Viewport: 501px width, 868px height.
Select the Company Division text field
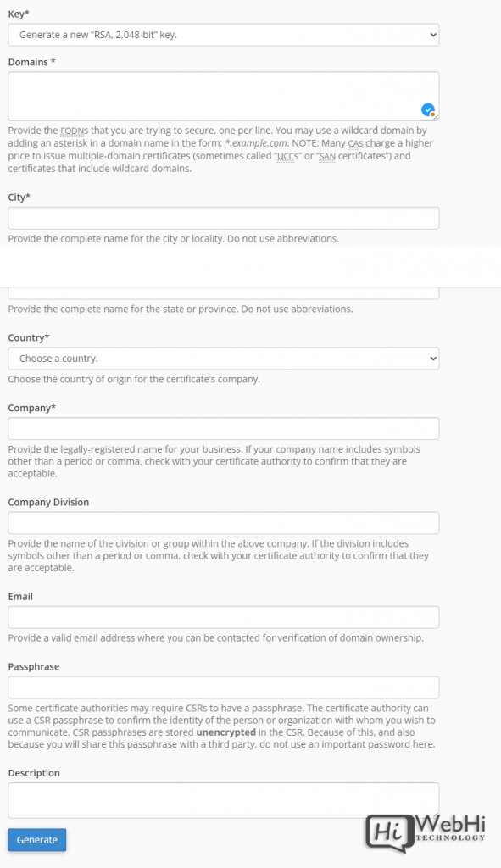[224, 523]
